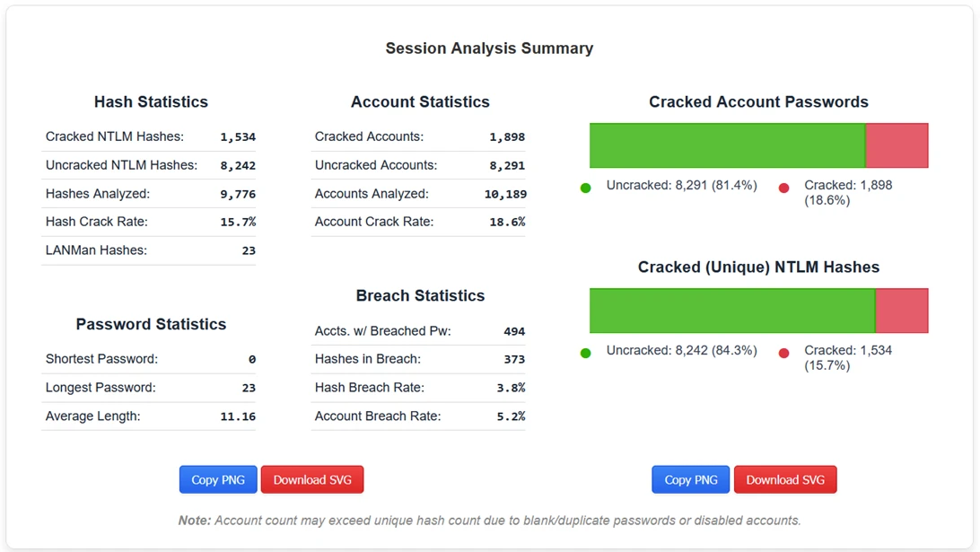The image size is (980, 552).
Task: Click the Copy PNG button under statistics
Action: pos(218,479)
